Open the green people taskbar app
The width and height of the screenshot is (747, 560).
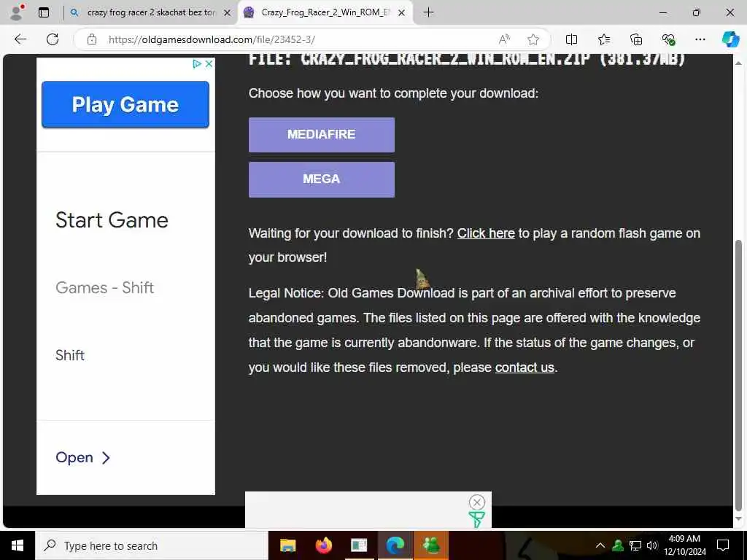coord(430,545)
